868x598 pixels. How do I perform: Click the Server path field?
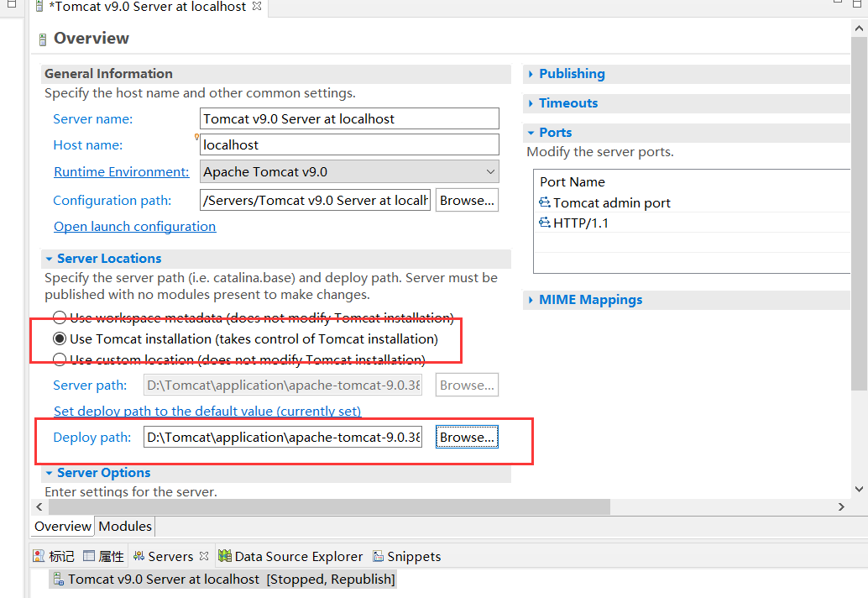(x=283, y=385)
